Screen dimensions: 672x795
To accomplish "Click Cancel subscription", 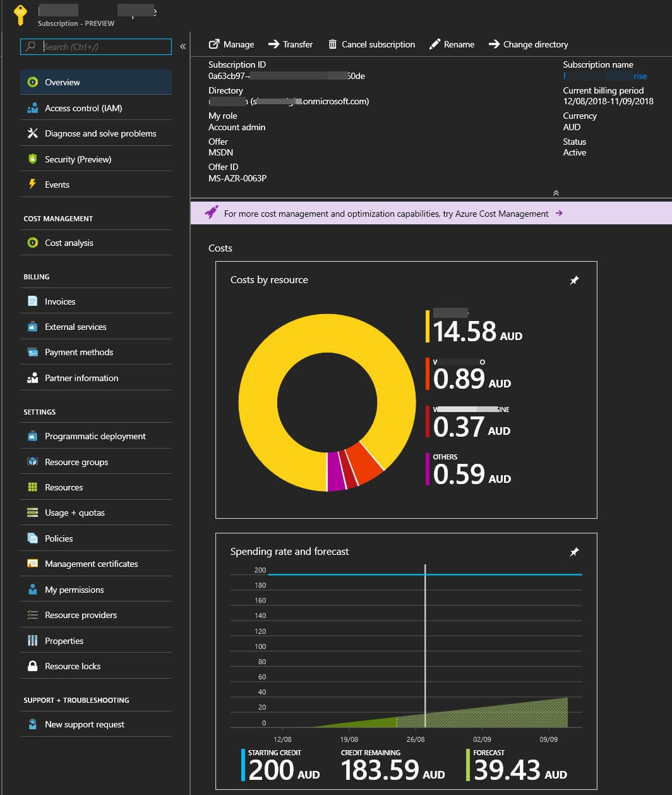I will tap(371, 44).
